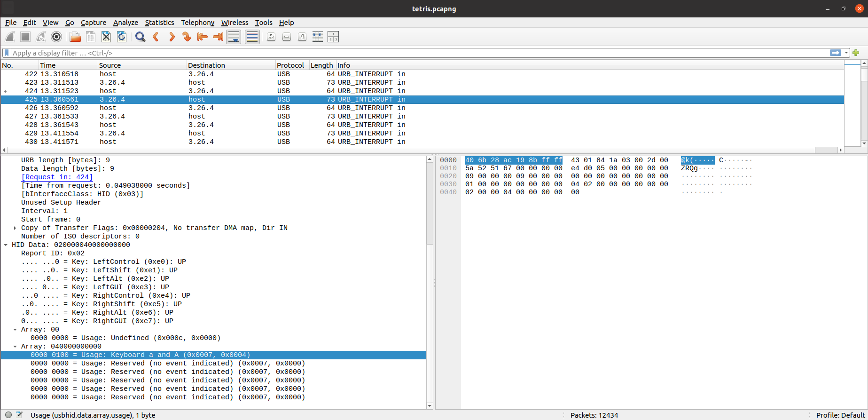Click the Open capture file folder icon
This screenshot has height=420, width=868.
pyautogui.click(x=75, y=37)
